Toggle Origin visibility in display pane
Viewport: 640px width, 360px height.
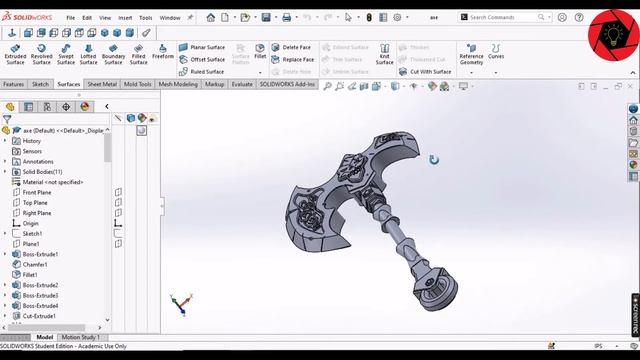point(118,223)
